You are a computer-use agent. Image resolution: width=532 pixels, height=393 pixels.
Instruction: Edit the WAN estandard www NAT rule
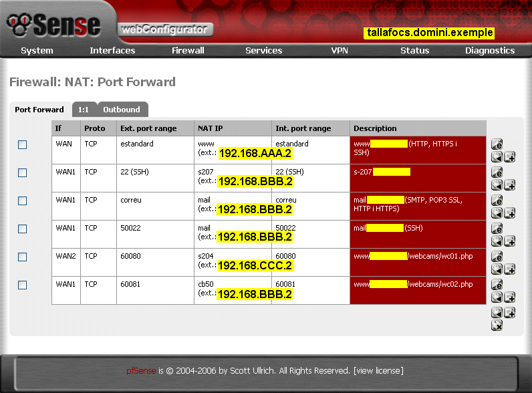coord(497,144)
